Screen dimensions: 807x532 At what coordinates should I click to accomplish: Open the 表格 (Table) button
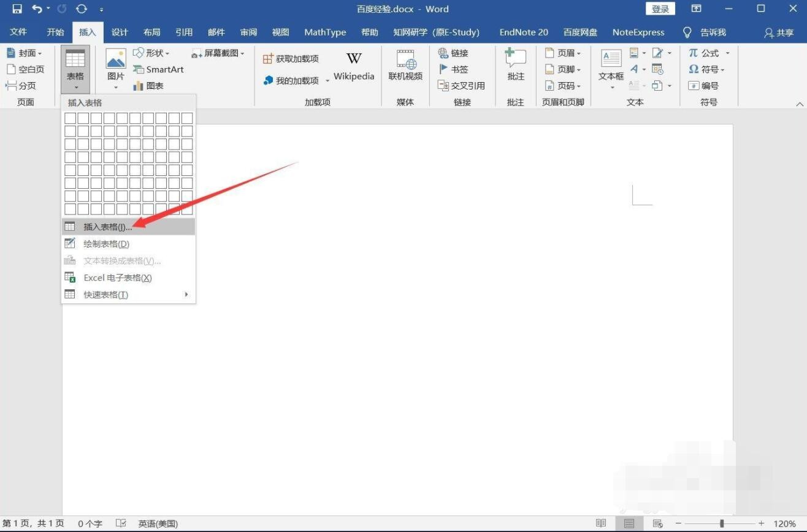75,69
